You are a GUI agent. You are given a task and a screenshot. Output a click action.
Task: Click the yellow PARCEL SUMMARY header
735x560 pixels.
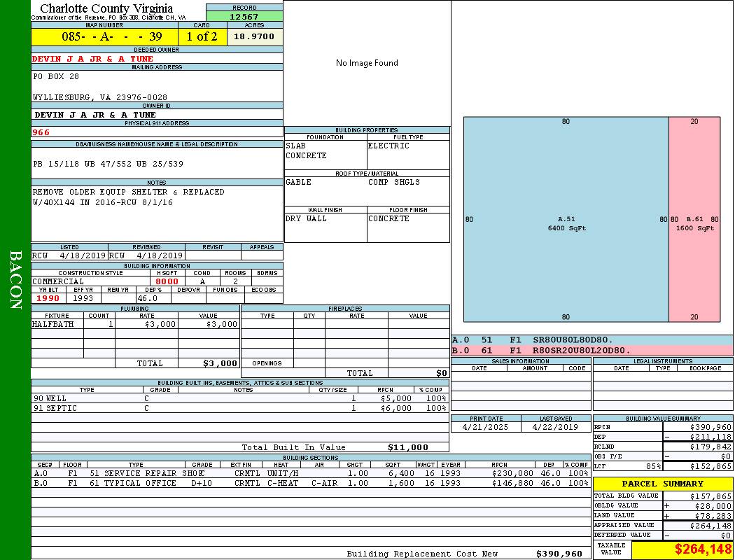[x=662, y=484]
